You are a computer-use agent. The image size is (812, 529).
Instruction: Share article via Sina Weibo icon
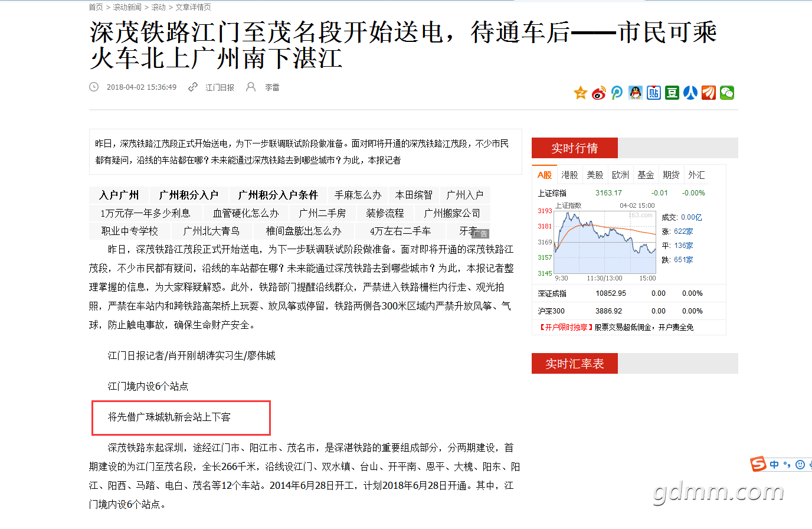click(x=599, y=93)
